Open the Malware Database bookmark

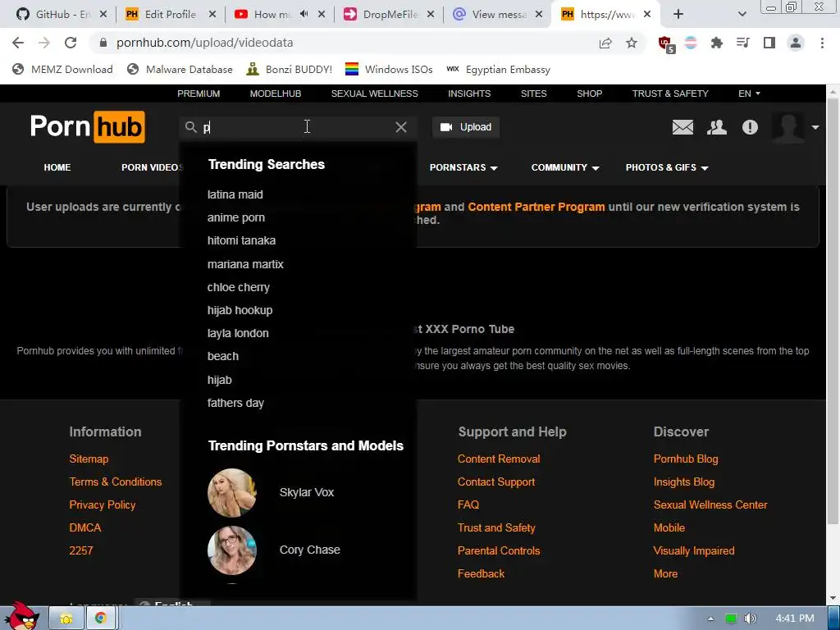click(180, 69)
